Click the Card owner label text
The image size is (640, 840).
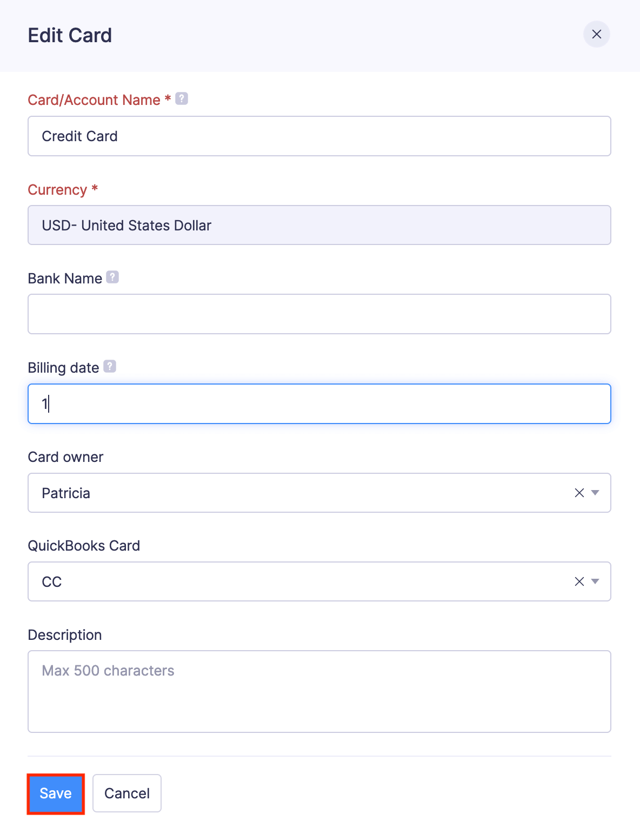pyautogui.click(x=65, y=457)
